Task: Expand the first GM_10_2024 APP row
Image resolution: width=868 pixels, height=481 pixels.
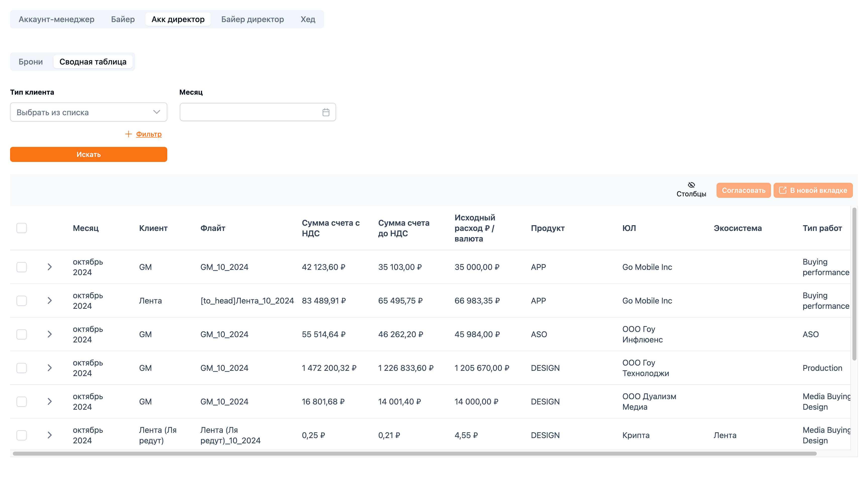Action: point(49,267)
